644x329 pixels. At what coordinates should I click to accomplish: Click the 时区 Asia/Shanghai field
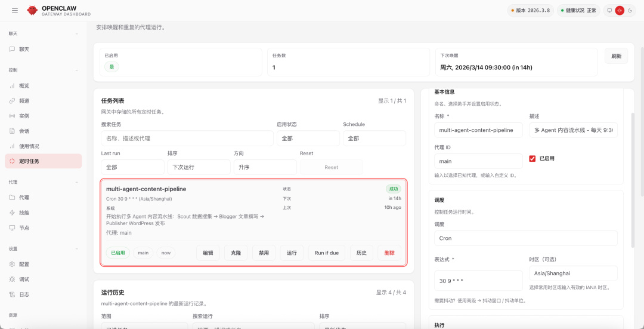coord(574,273)
